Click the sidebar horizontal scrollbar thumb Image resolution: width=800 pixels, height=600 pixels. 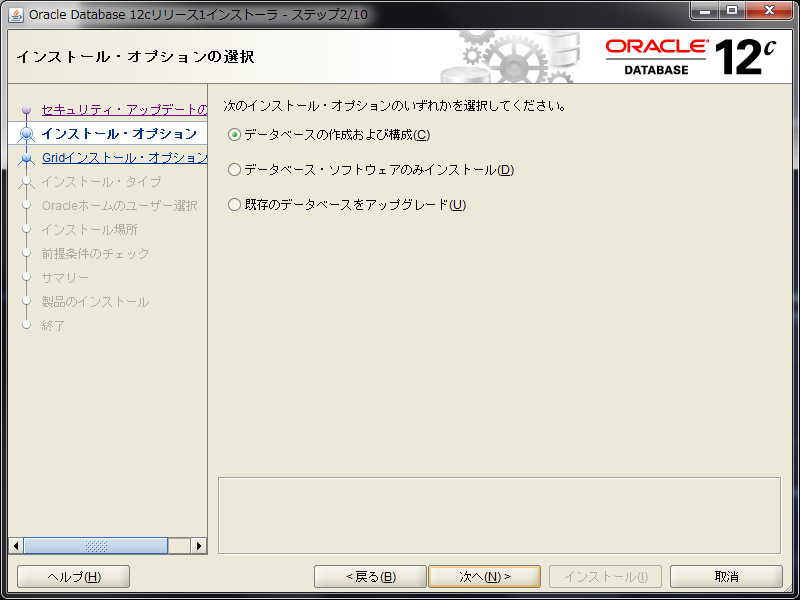tap(95, 546)
